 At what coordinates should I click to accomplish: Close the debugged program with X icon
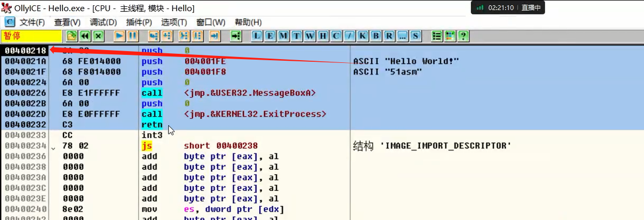98,36
